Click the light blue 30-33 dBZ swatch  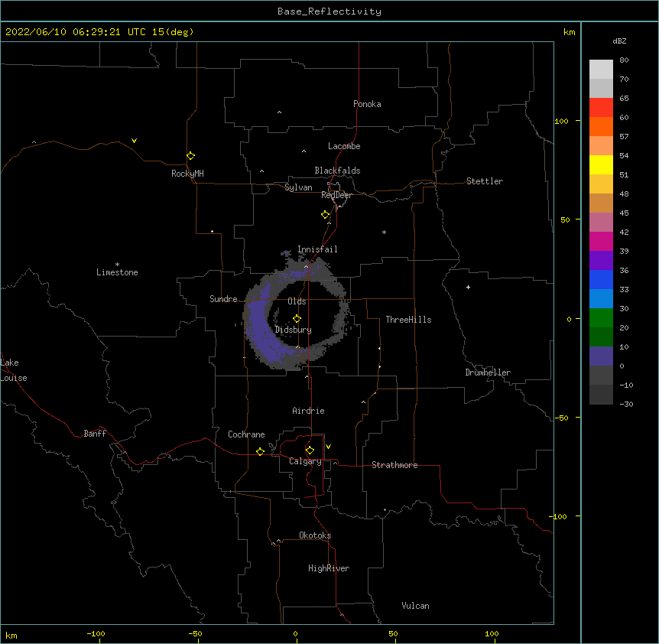pos(601,298)
